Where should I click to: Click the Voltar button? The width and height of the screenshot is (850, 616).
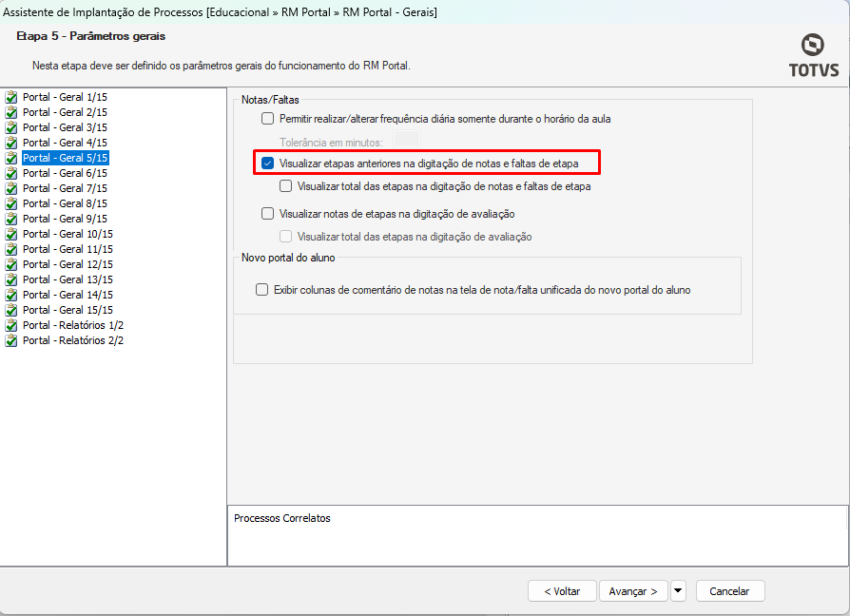[x=562, y=591]
